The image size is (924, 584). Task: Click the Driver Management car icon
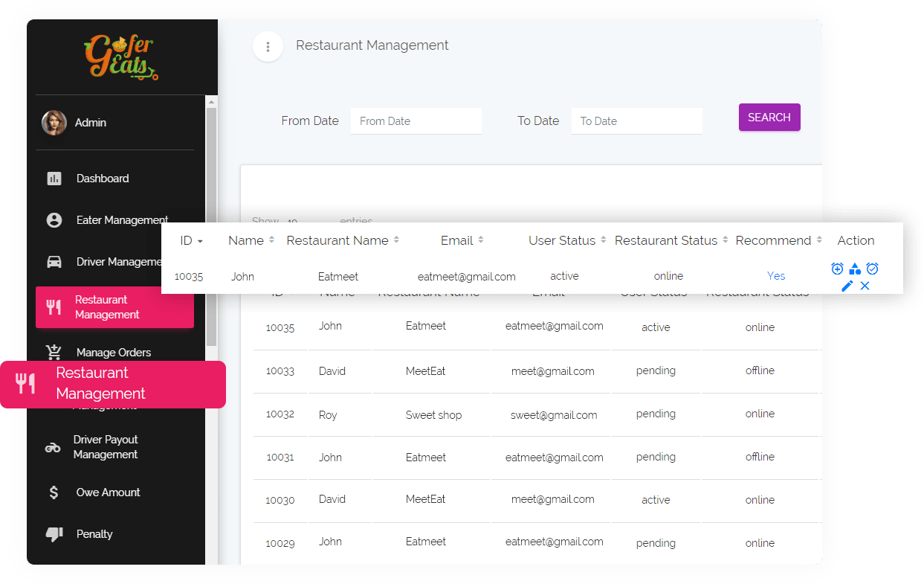[54, 262]
